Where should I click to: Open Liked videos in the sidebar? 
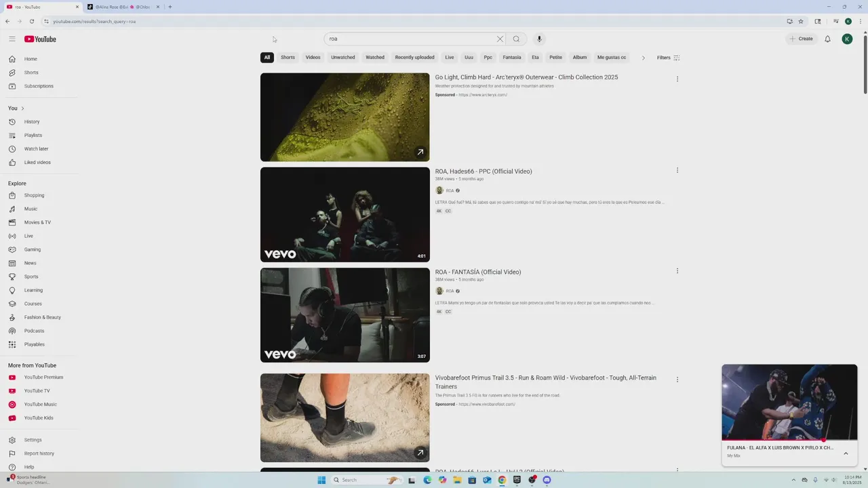[41, 163]
